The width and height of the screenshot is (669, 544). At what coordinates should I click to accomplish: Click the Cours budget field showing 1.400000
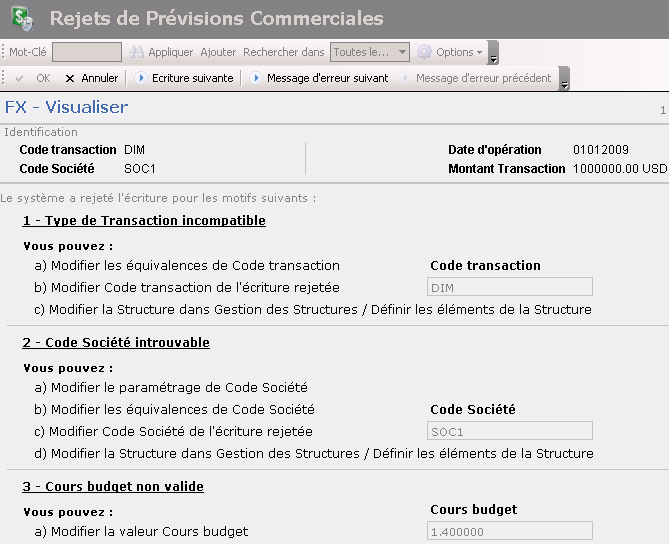pos(510,531)
